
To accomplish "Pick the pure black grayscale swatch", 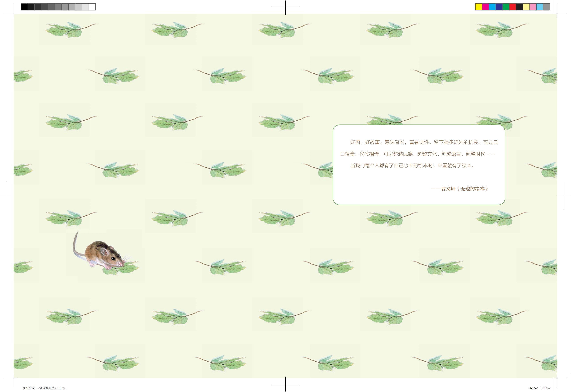I will tap(24, 7).
